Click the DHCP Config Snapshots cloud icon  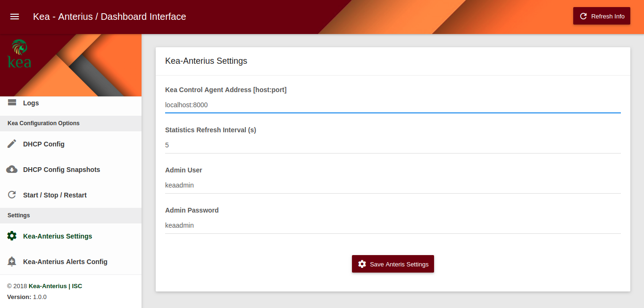[x=12, y=170]
